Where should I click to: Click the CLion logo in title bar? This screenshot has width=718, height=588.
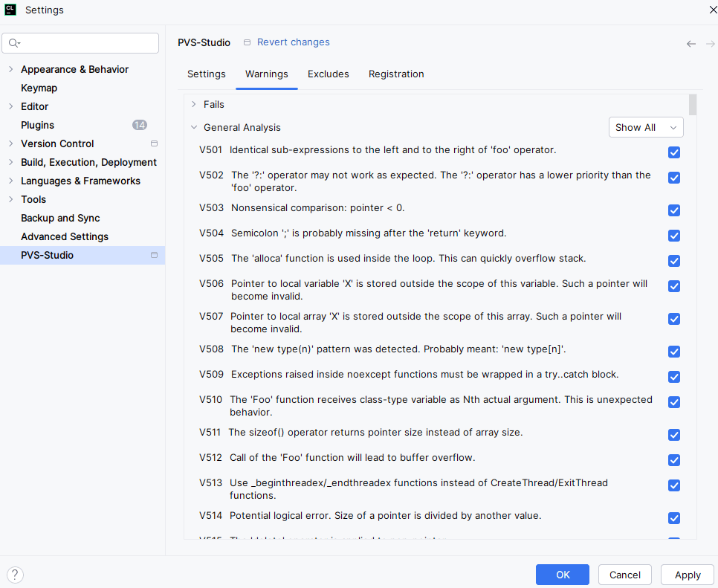click(10, 10)
